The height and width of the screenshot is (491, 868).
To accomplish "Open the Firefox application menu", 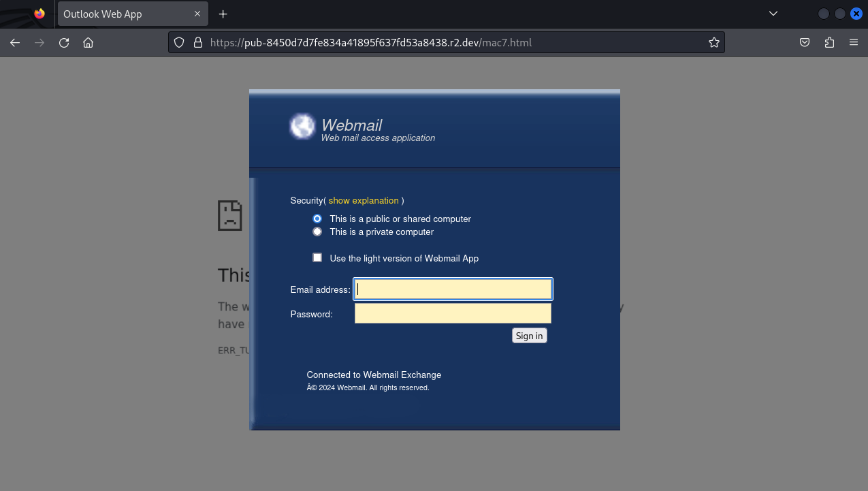I will (854, 42).
